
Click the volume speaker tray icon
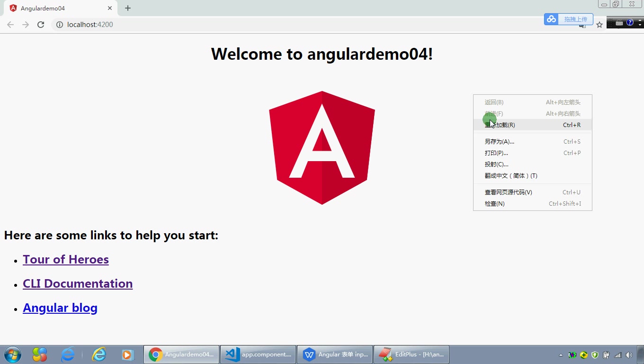pyautogui.click(x=629, y=355)
